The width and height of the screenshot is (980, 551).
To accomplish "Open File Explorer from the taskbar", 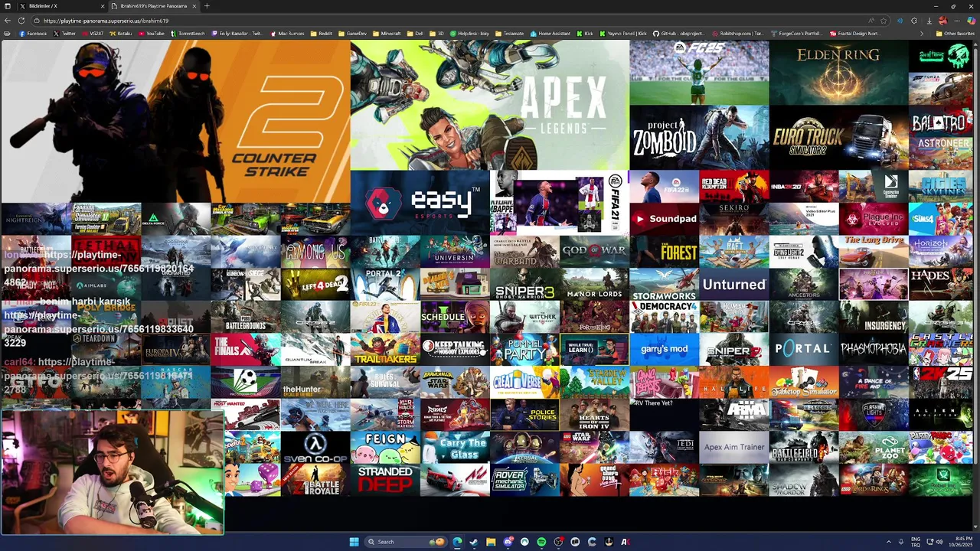I will coord(491,542).
